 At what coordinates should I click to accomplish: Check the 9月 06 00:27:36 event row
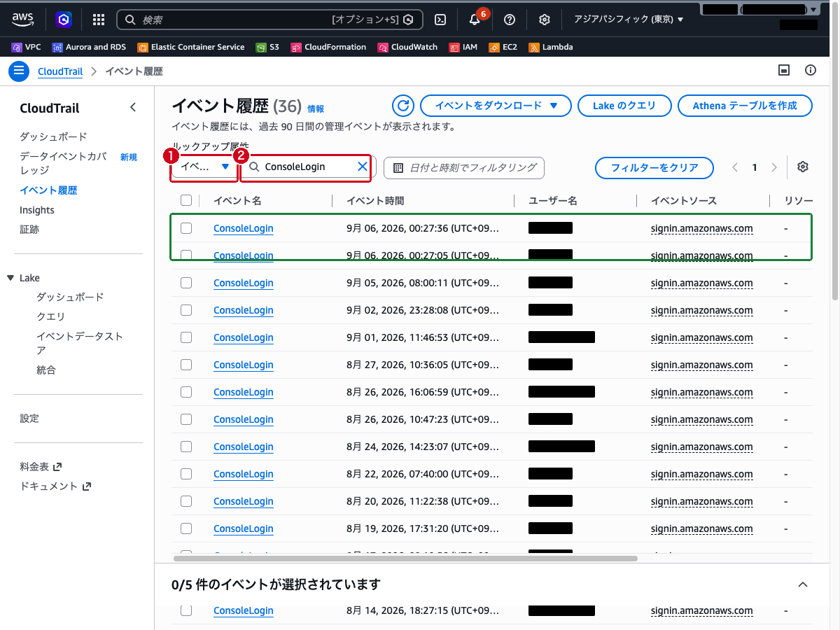[x=186, y=227]
